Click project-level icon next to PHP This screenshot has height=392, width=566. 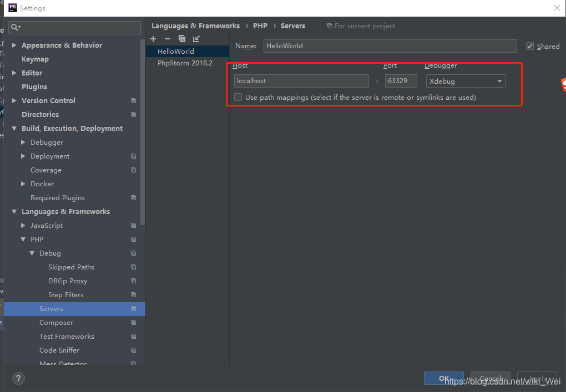pyautogui.click(x=134, y=240)
